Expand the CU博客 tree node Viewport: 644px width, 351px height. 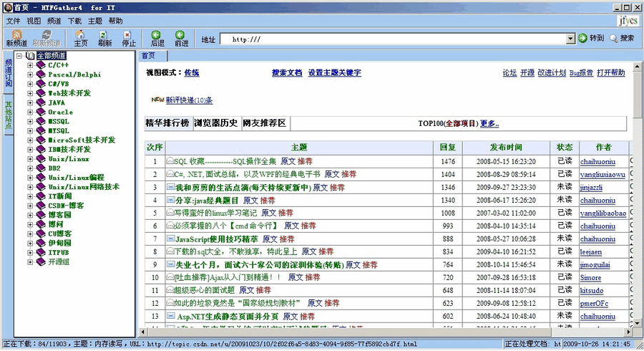pyautogui.click(x=30, y=234)
